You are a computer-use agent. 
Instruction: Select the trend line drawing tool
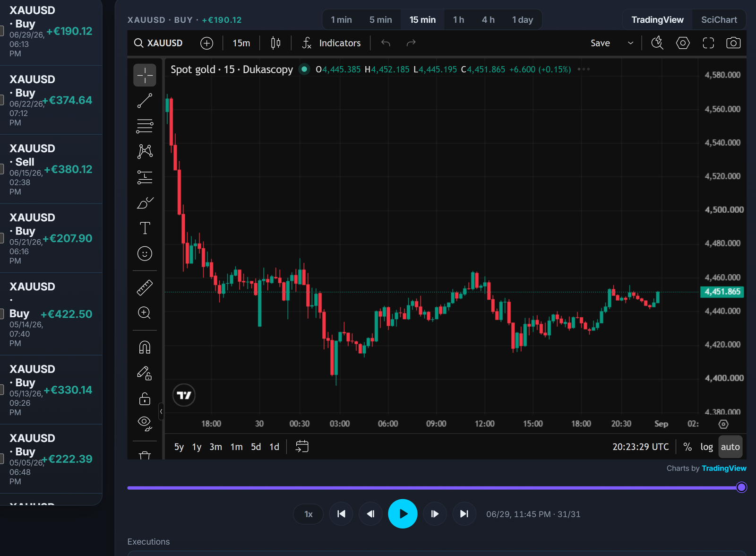(145, 101)
